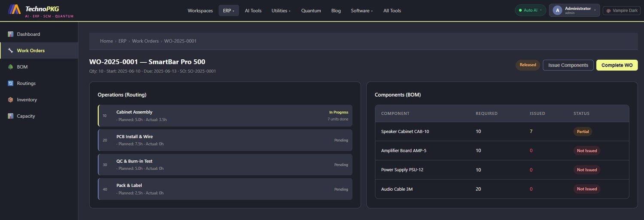This screenshot has height=220, width=644.
Task: Select the QC & Burn-in Test operation
Action: (225, 165)
